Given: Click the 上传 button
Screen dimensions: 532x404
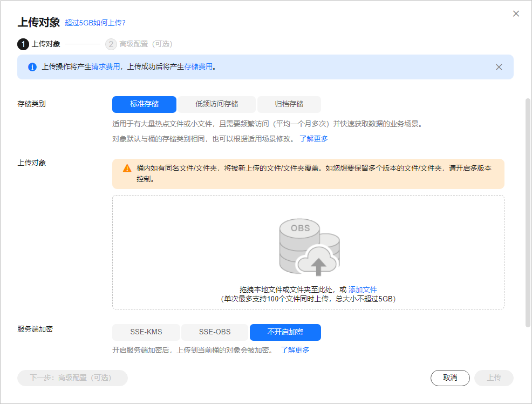Looking at the screenshot, I should point(494,378).
